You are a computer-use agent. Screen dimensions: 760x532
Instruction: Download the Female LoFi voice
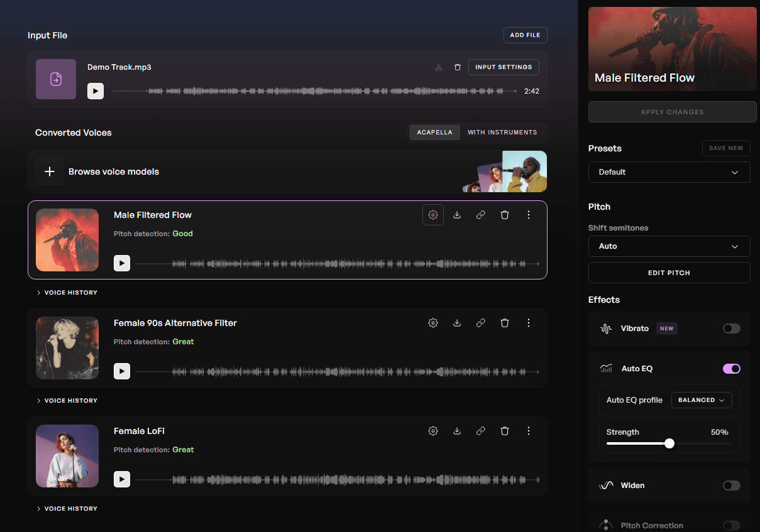(x=457, y=431)
